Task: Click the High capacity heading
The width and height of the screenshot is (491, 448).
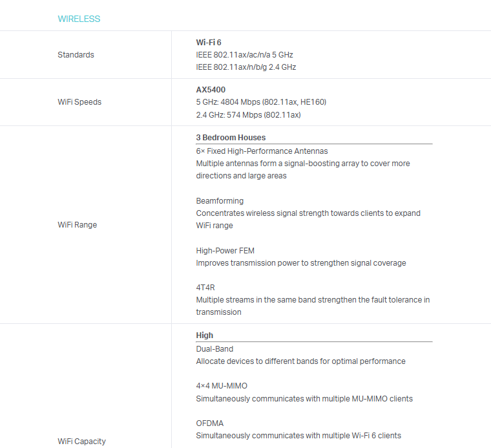Action: point(205,336)
